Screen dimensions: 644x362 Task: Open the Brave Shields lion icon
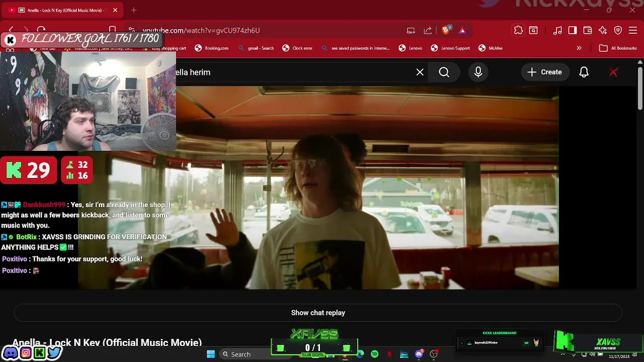[x=446, y=30]
